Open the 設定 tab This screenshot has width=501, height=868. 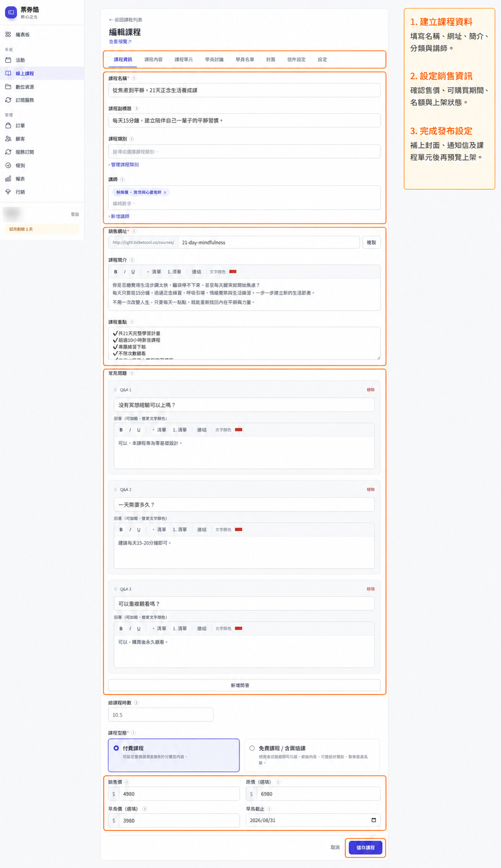[322, 59]
